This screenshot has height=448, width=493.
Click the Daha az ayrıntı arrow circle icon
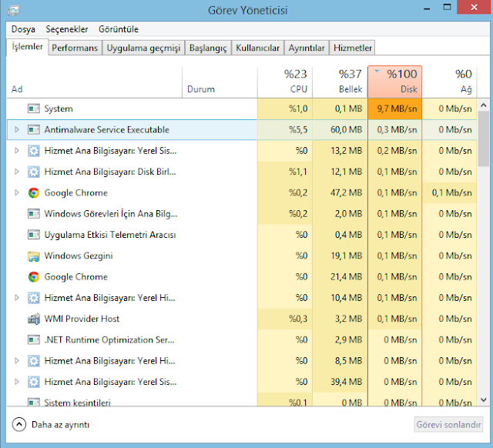tap(18, 425)
